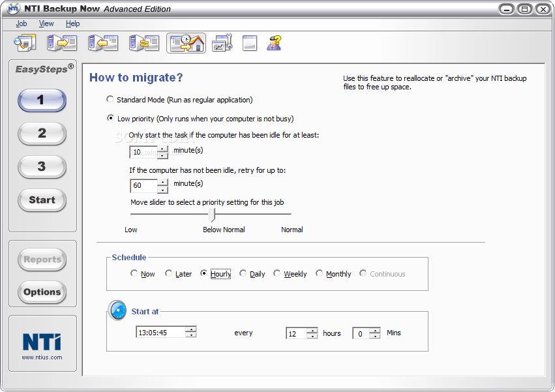Open the View menu
The width and height of the screenshot is (555, 392).
pyautogui.click(x=46, y=23)
